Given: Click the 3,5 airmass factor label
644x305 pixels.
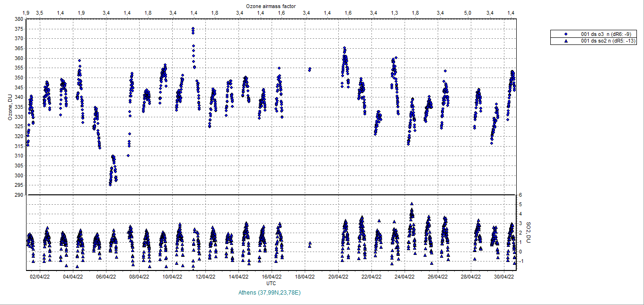Looking at the screenshot, I should pos(40,12).
